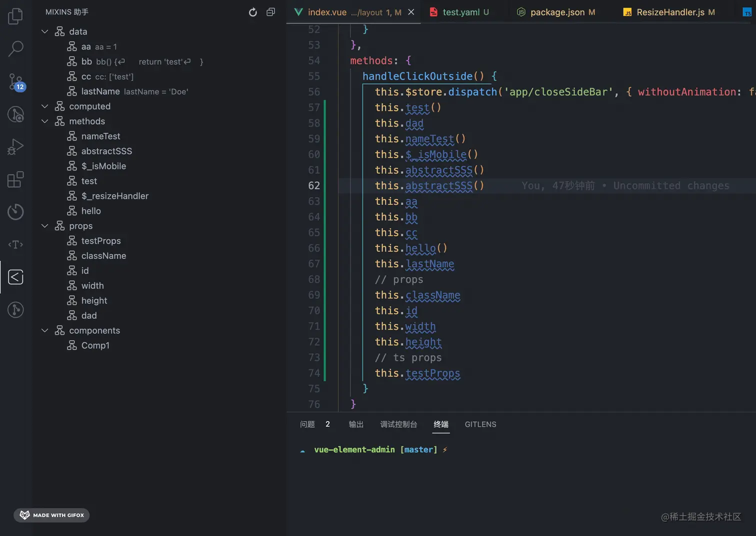Open the 调试控制台 debug console tab
This screenshot has height=536, width=756.
[x=398, y=424]
